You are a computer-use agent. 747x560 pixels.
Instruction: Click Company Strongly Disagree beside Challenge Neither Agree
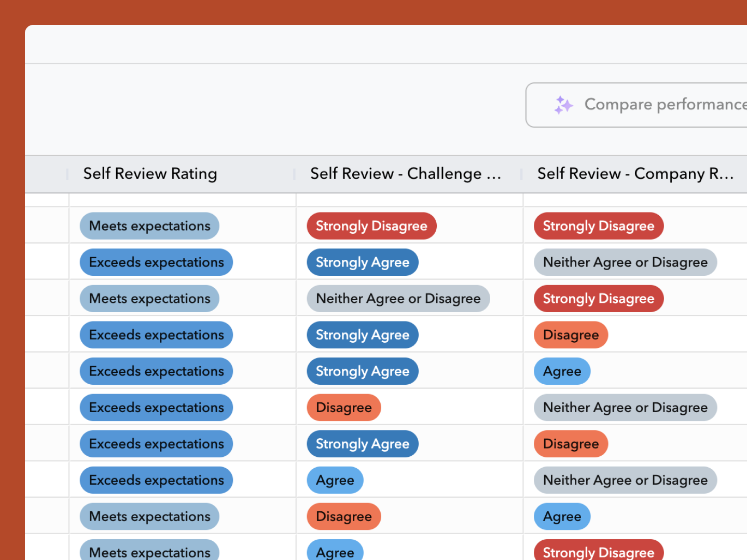[599, 299]
